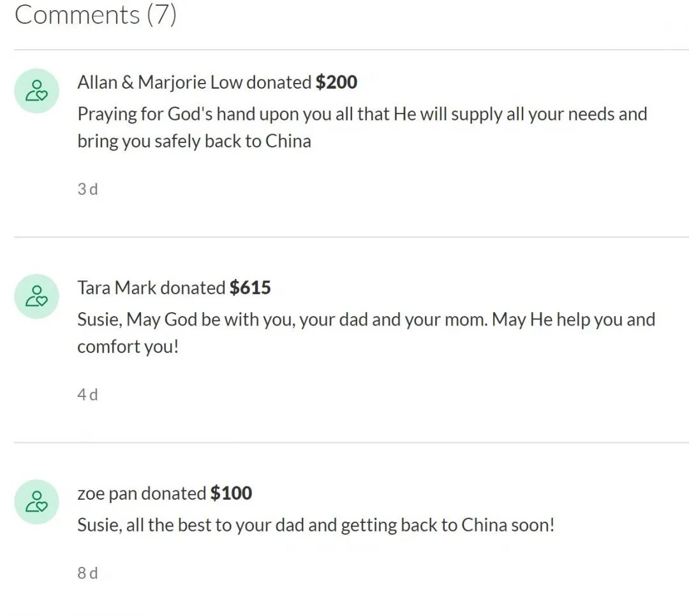This screenshot has height=616, width=689.
Task: Click the word 'donated' beside Tara Mark
Action: (x=193, y=288)
